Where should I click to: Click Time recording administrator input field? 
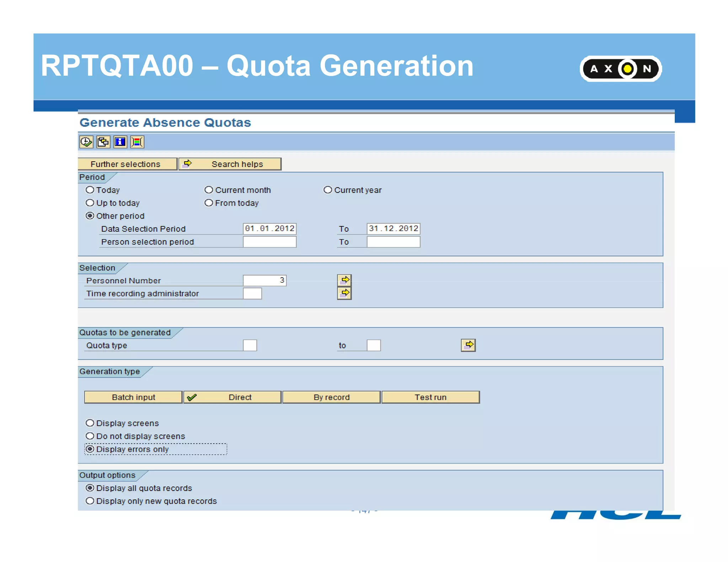click(x=252, y=293)
